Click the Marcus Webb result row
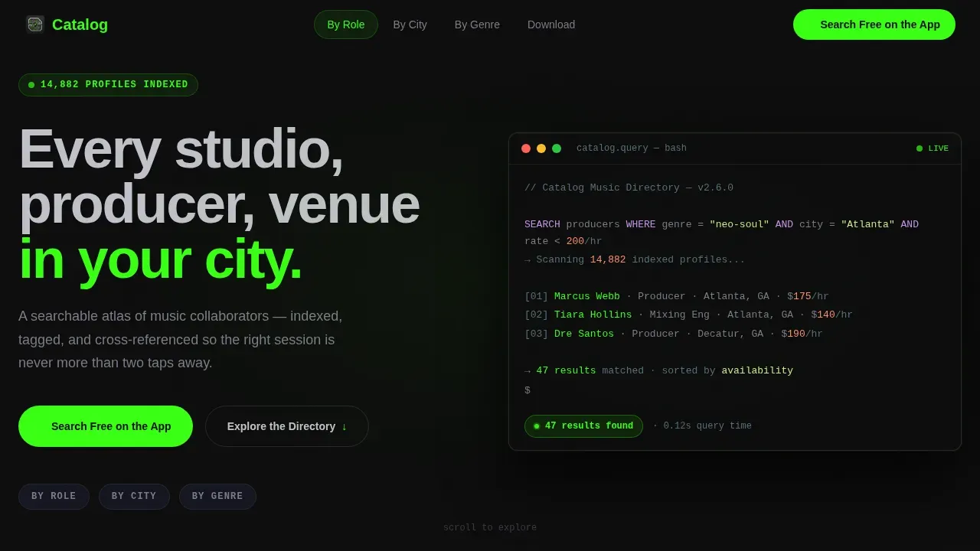 tap(677, 297)
